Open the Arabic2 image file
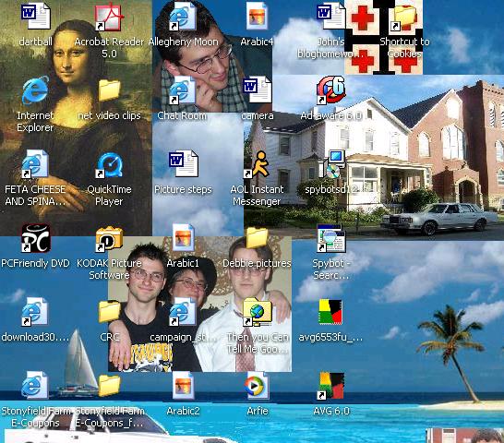The height and width of the screenshot is (443, 504). [183, 386]
